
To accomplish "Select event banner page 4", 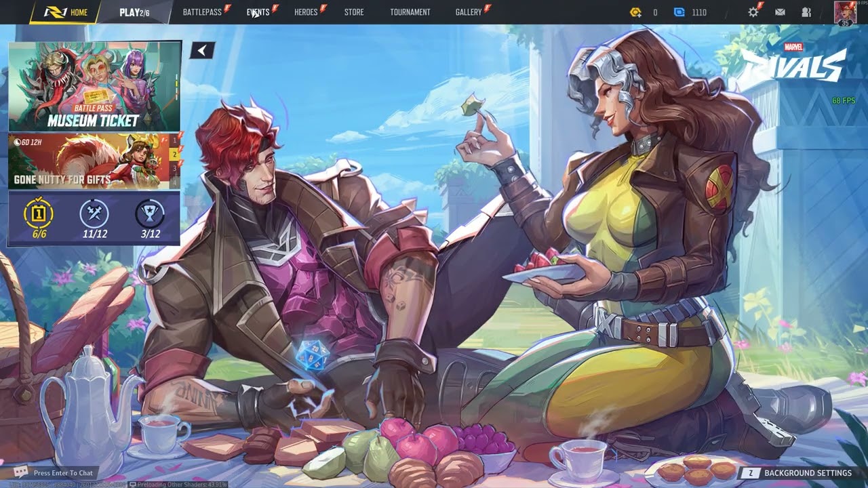I will 174,182.
